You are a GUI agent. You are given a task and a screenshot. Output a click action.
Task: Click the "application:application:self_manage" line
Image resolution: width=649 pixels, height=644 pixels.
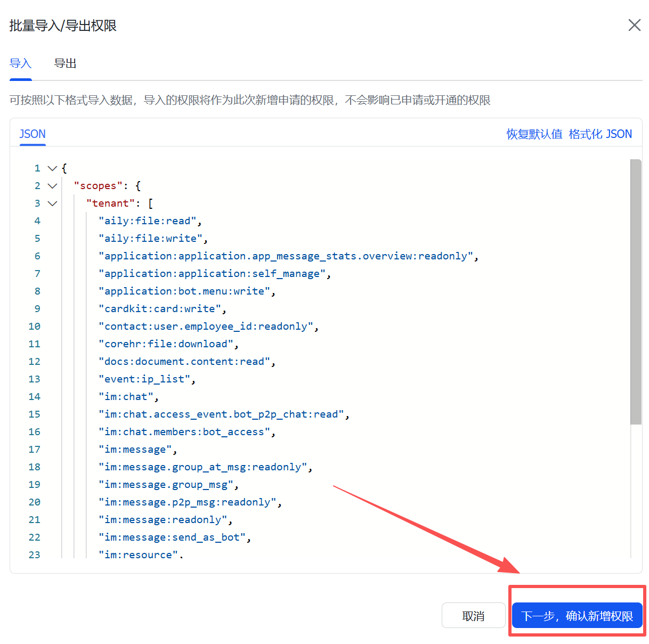[214, 274]
